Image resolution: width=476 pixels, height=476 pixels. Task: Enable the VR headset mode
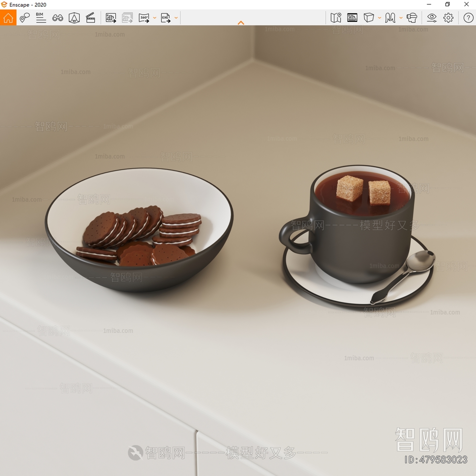[x=412, y=18]
